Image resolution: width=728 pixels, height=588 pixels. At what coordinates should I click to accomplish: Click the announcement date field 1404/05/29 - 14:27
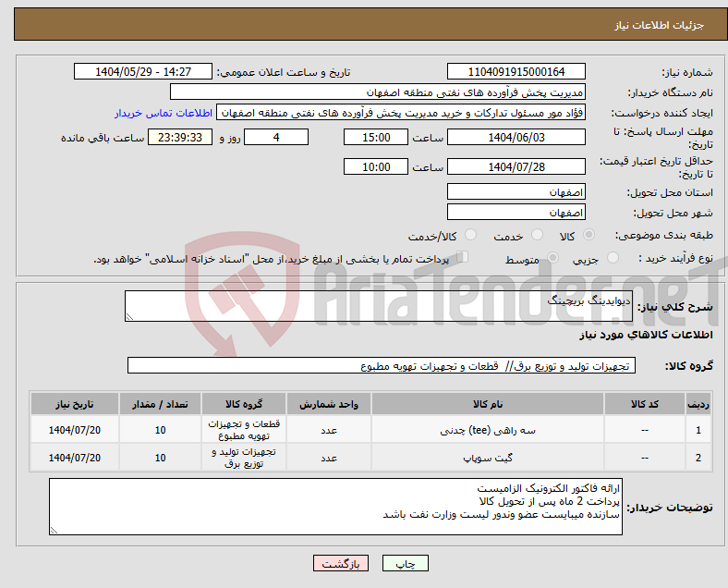(143, 71)
